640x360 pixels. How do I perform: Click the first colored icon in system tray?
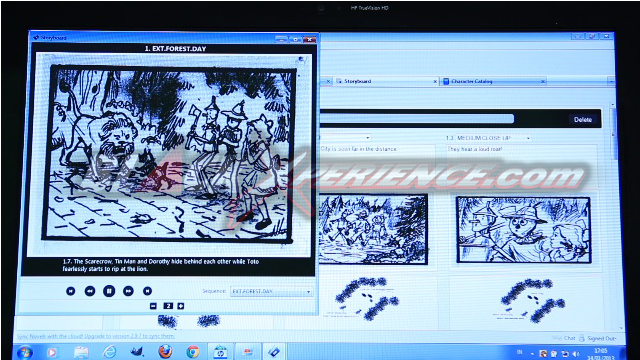click(543, 354)
